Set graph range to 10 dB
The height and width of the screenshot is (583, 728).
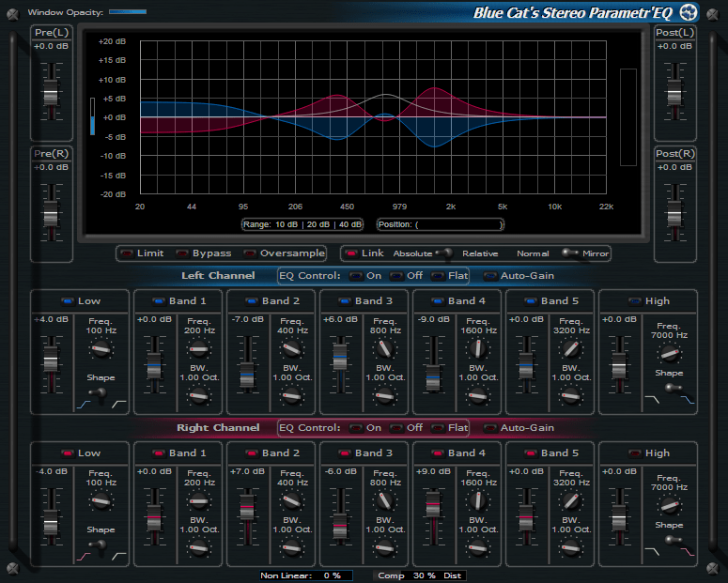287,224
